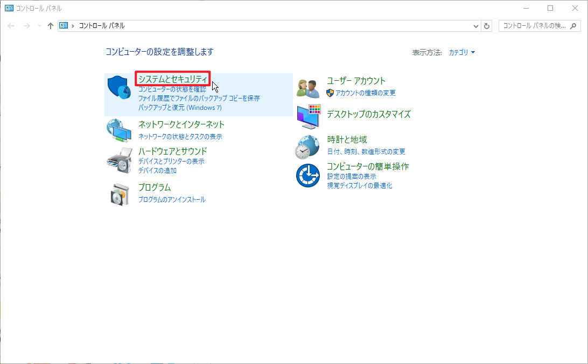588x364 pixels.
Task: Click バックアップと復元 (Windows 7) link
Action: point(180,108)
